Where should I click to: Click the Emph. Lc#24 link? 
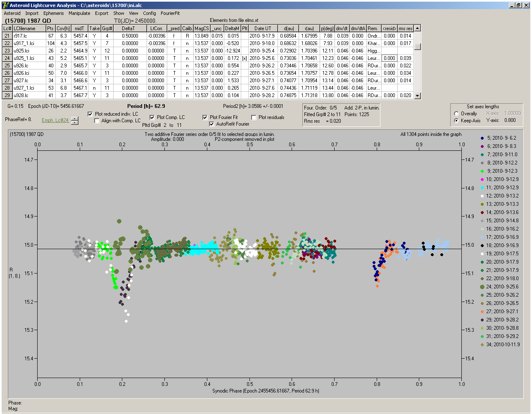(55, 121)
